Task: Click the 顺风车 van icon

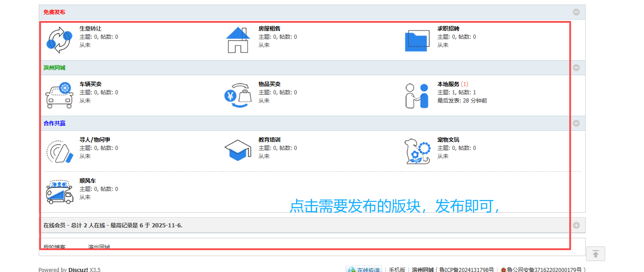Action: click(59, 191)
